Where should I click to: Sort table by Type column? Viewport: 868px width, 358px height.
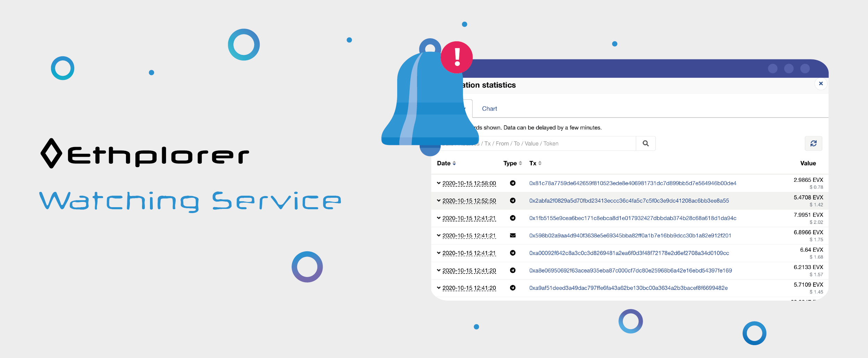(x=512, y=163)
